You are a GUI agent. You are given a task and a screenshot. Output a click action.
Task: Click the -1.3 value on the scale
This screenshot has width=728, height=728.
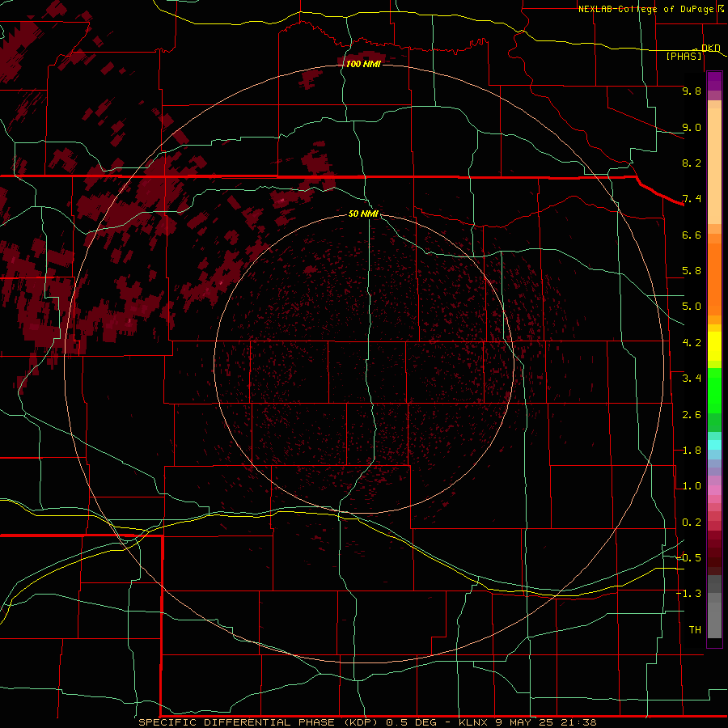[688, 594]
